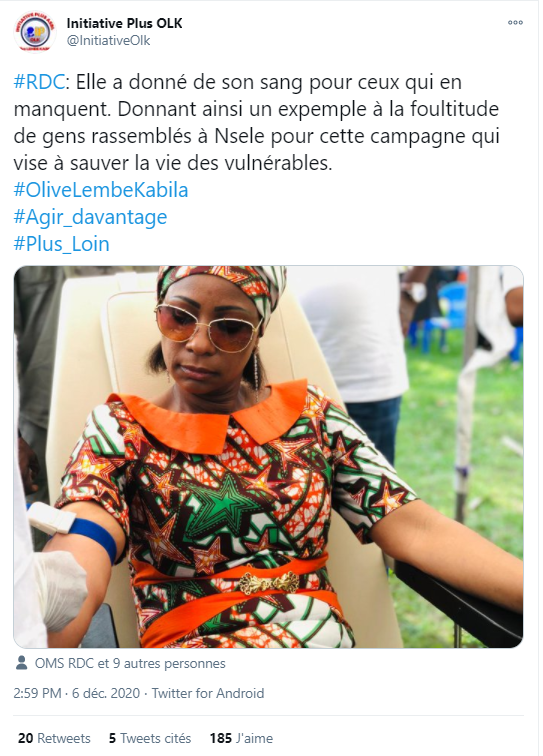This screenshot has width=543, height=756.
Task: Click the quoted tweets count number 5
Action: coord(112,738)
